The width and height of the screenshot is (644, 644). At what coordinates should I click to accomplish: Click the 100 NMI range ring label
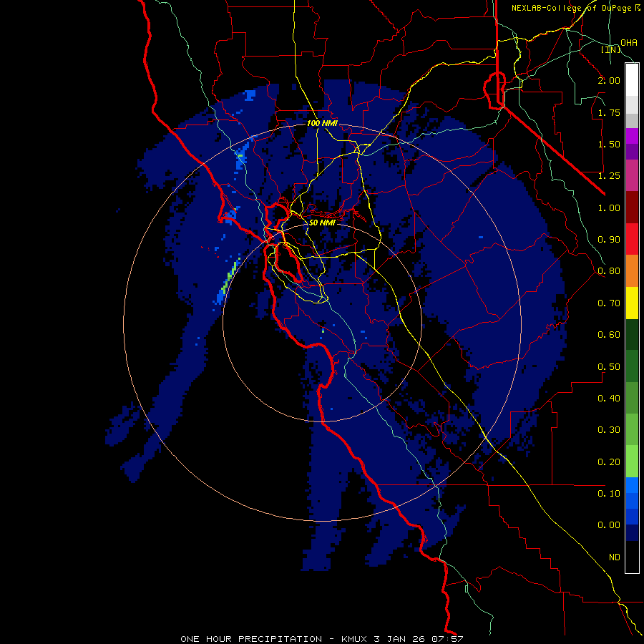(x=322, y=123)
